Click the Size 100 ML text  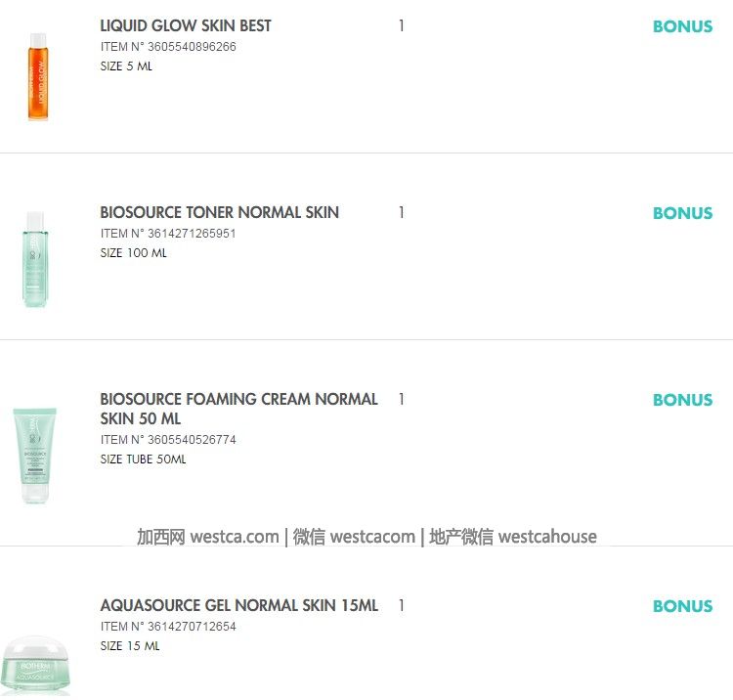133,253
